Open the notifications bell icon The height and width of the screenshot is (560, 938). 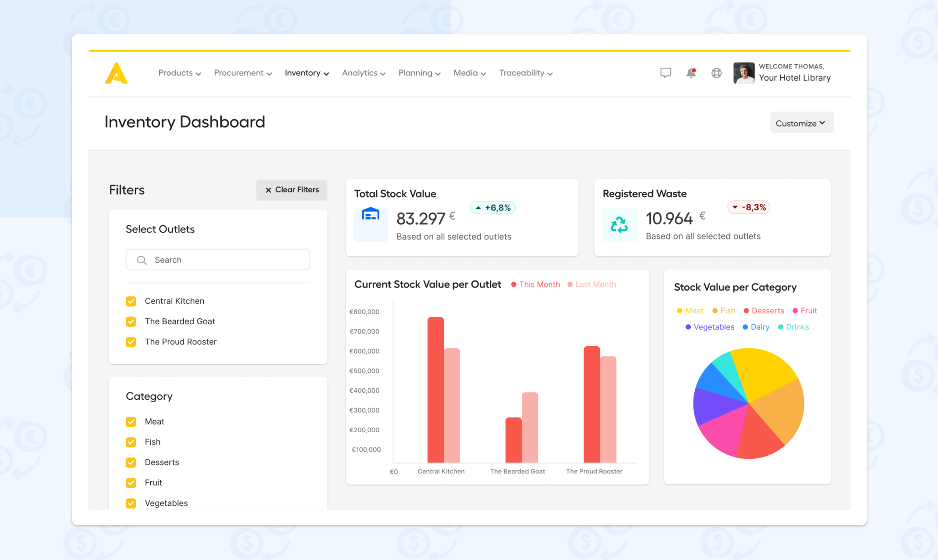tap(691, 73)
